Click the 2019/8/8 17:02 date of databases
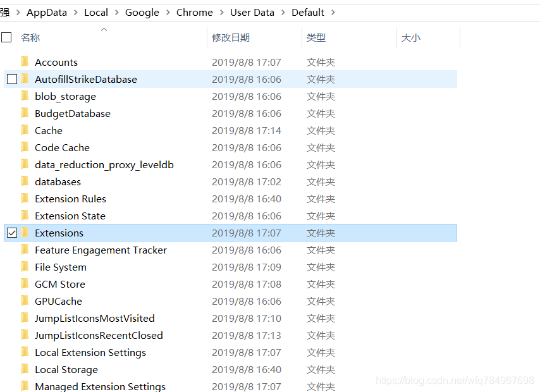Viewport: 540px width, 392px height. pyautogui.click(x=247, y=182)
